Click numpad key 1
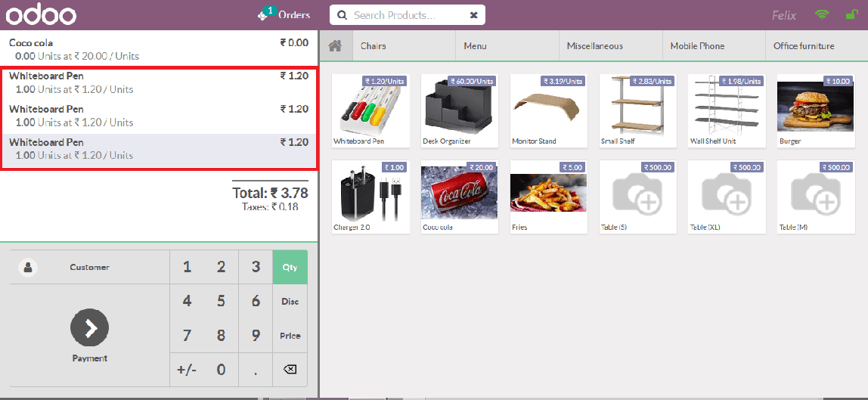868x400 pixels. point(187,267)
